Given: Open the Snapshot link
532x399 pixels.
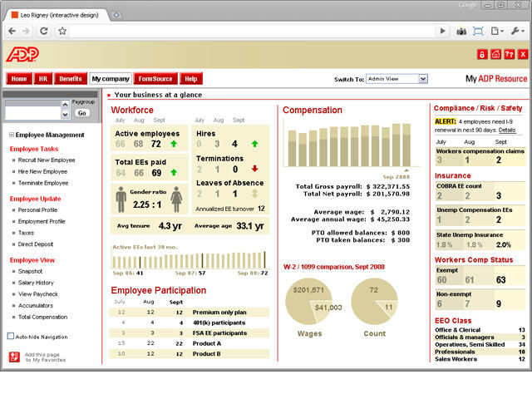Looking at the screenshot, I should (30, 272).
